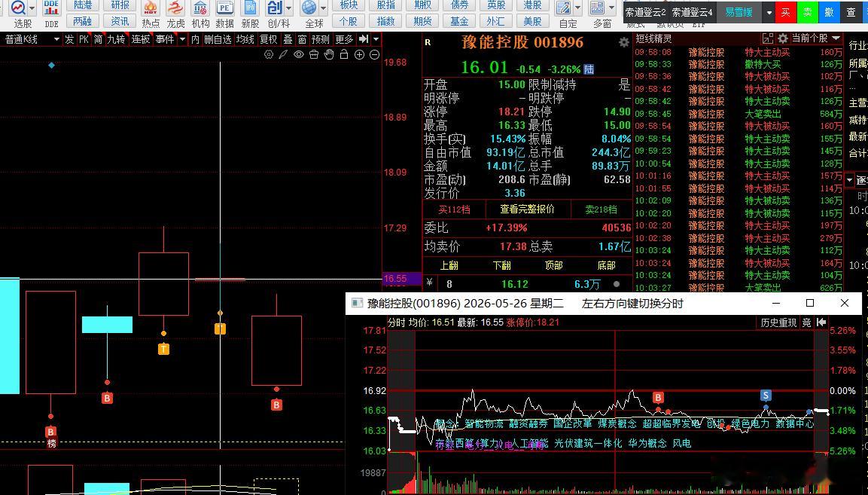Open the toolbox icon above the chart
Image resolution: width=868 pixels, height=495 pixels.
(314, 54)
